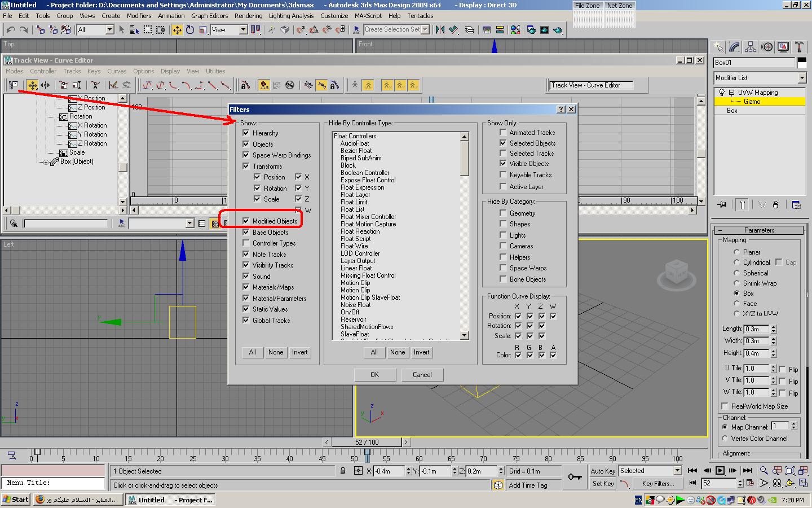Click Lock Selection icon in Track View toolbar
The image size is (812, 508).
click(245, 85)
